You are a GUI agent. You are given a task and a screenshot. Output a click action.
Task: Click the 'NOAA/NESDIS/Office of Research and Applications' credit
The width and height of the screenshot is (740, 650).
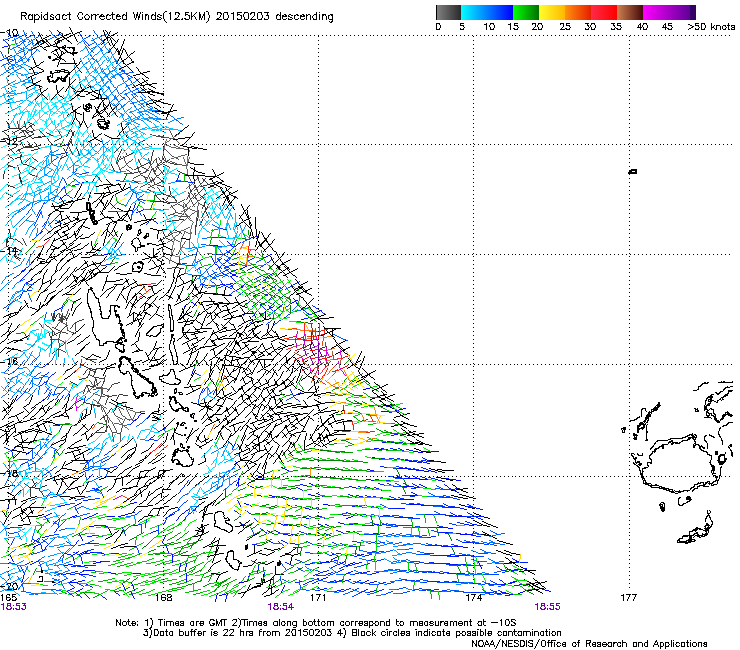(589, 644)
